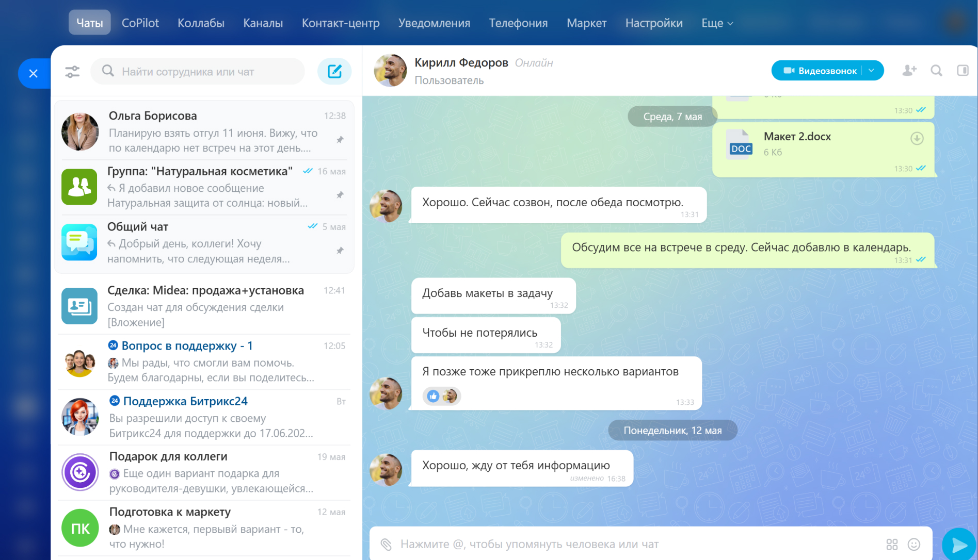Open the emoji picker smiley icon
The height and width of the screenshot is (560, 978).
pos(913,545)
